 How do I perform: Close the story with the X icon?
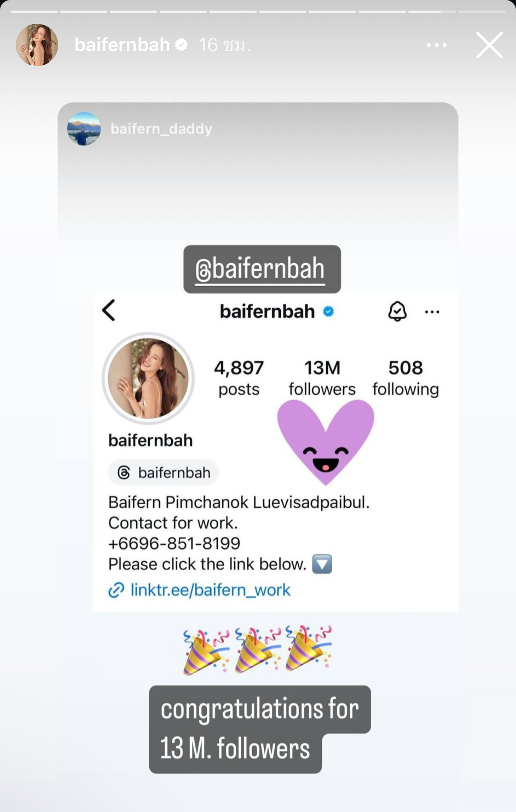point(489,45)
